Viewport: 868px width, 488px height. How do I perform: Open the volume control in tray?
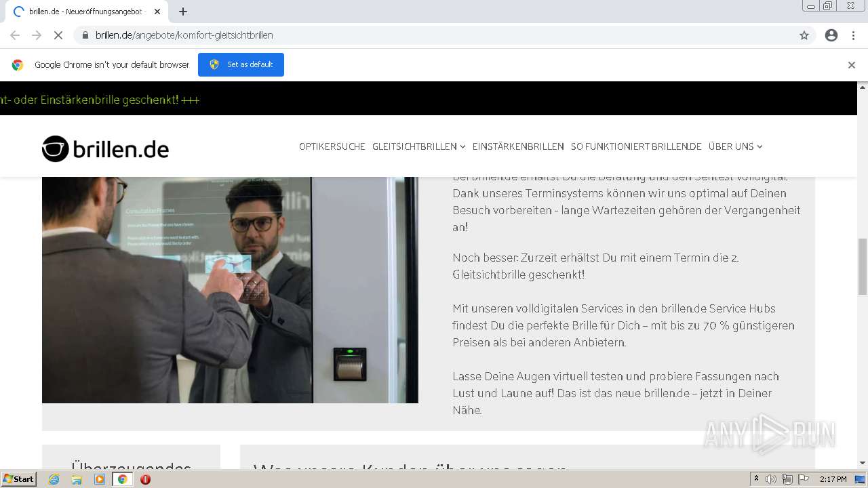click(771, 479)
